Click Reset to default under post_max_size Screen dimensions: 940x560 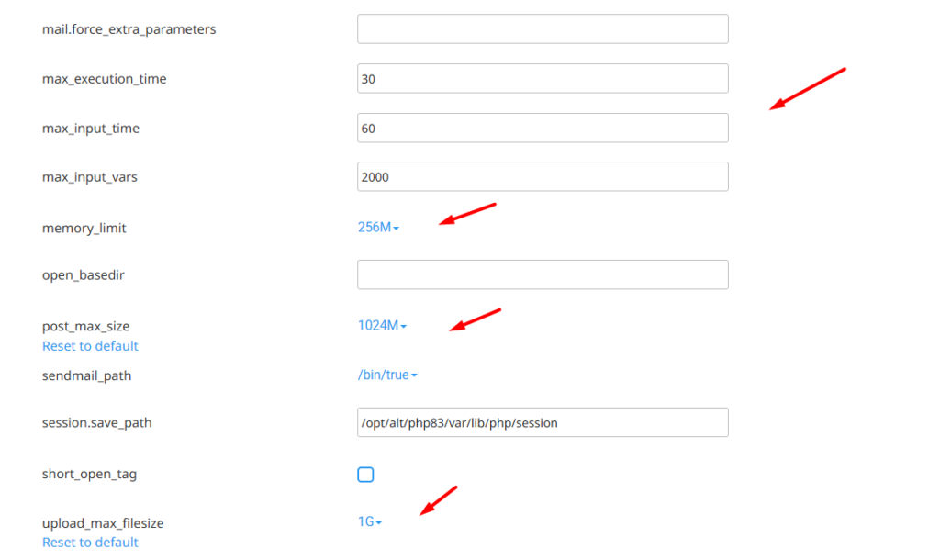coord(90,346)
